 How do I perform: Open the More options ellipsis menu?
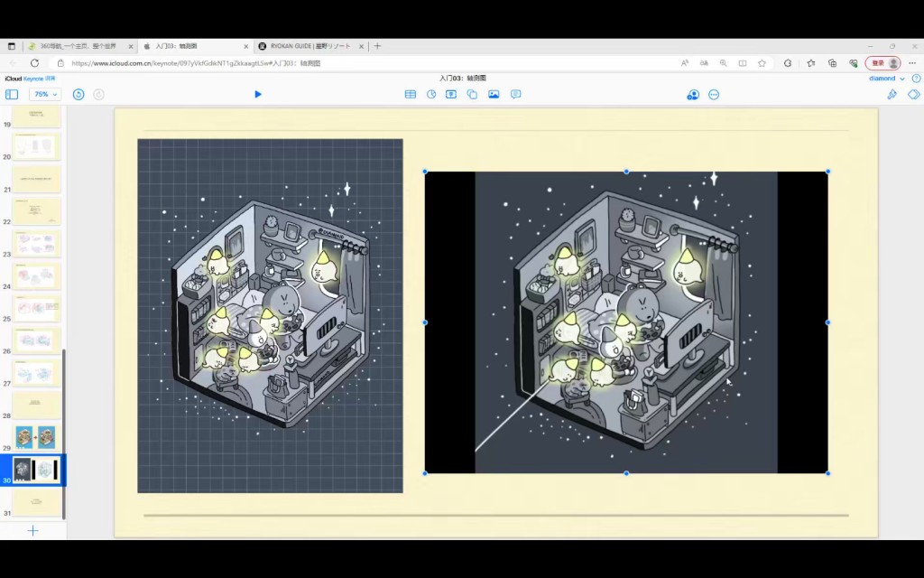(x=714, y=94)
